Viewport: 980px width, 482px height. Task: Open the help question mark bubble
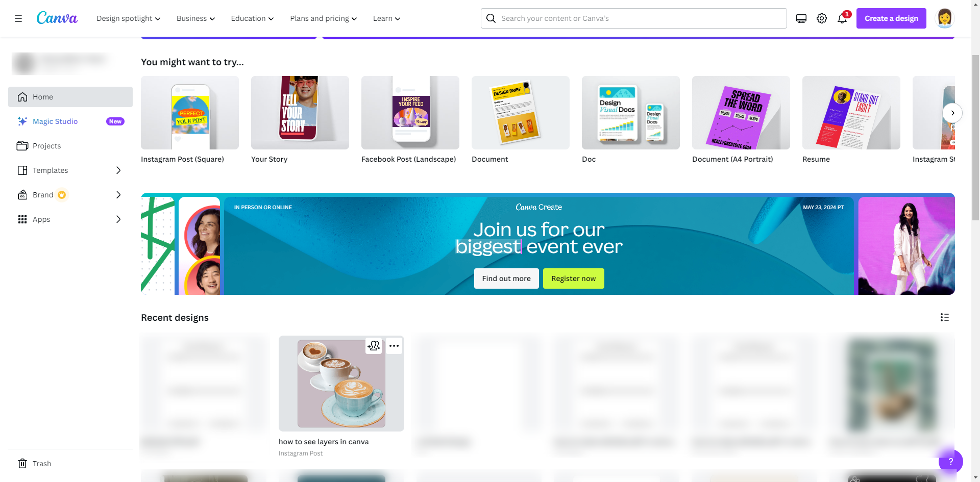tap(950, 462)
